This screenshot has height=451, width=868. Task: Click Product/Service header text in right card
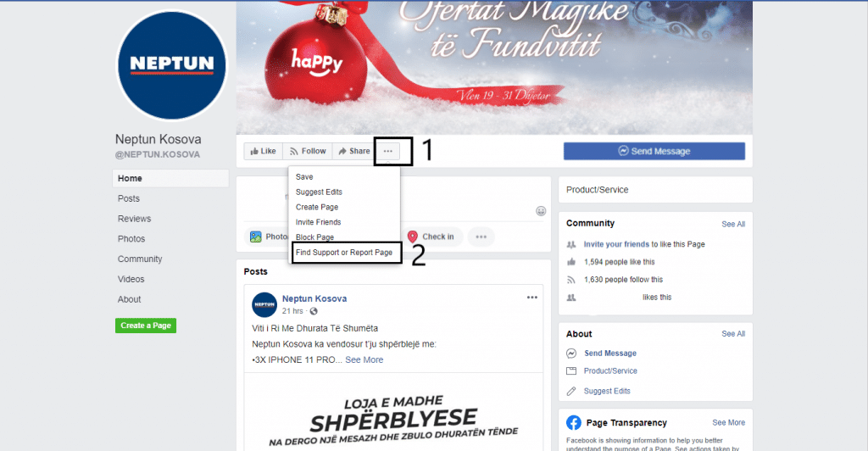click(x=597, y=190)
